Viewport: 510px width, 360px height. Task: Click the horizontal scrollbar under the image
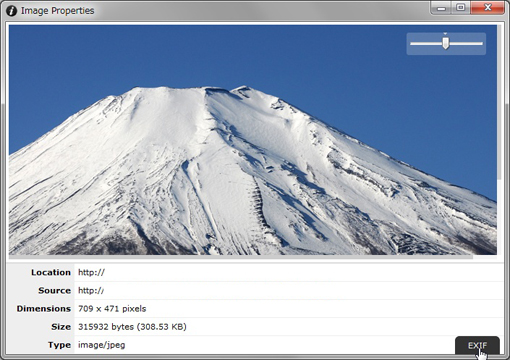pyautogui.click(x=241, y=257)
